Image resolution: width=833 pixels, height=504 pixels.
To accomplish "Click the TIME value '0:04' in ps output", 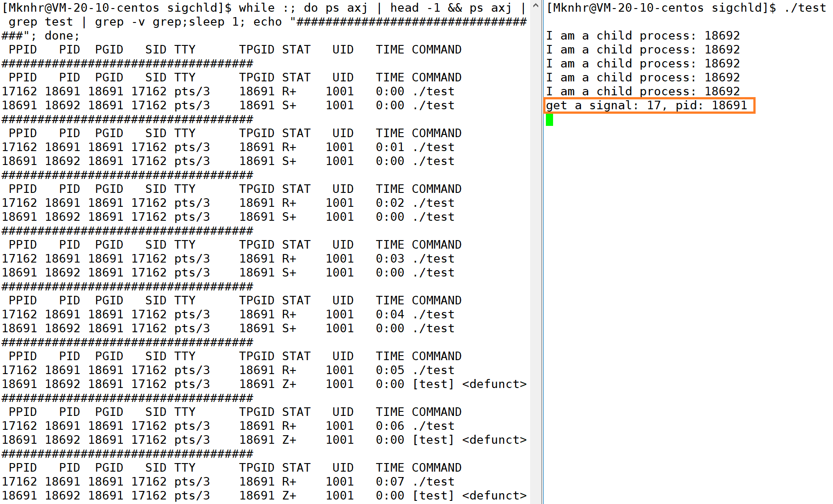I will [390, 315].
